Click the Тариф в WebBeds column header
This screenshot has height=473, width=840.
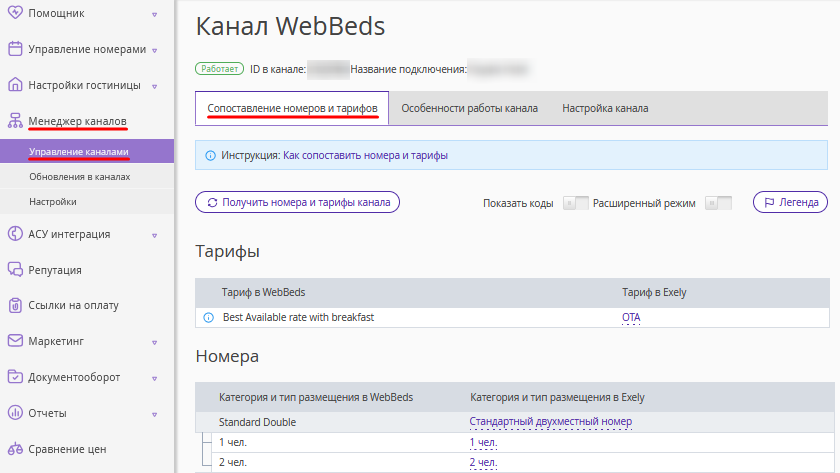pyautogui.click(x=264, y=292)
